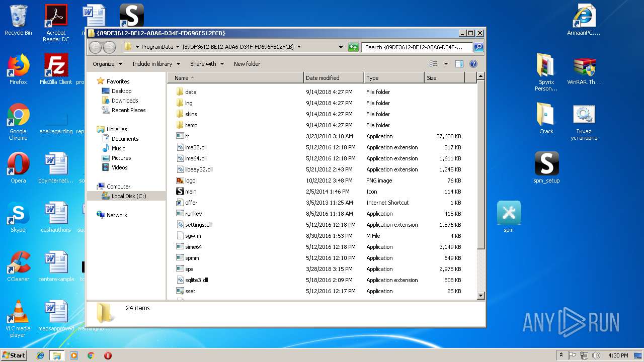This screenshot has height=362, width=644.
Task: Sort by the Type column header
Action: [394, 78]
